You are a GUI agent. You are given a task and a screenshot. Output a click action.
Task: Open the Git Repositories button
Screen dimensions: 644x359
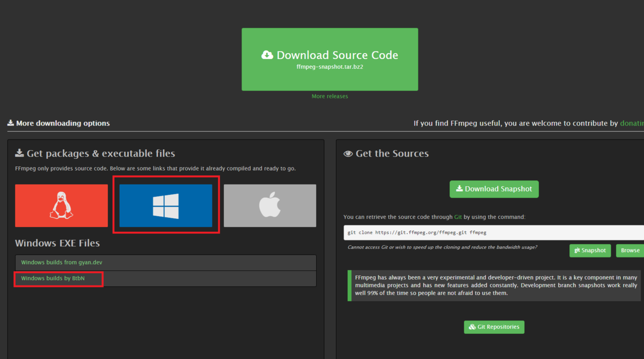click(494, 327)
